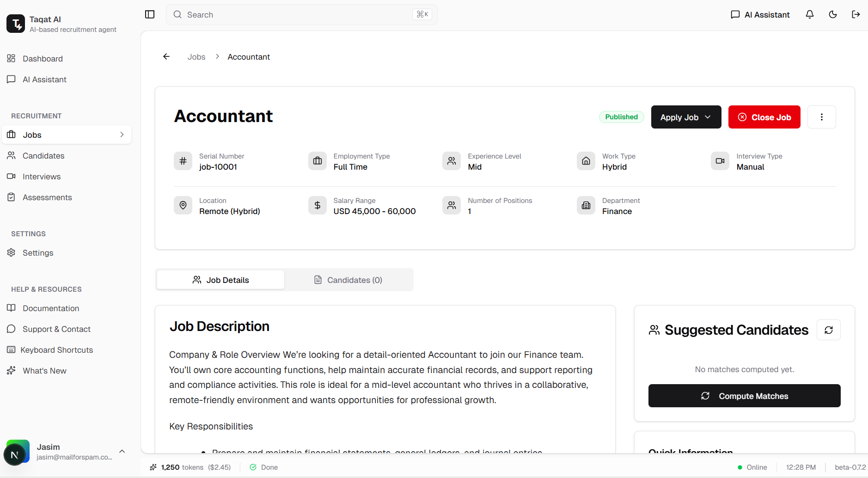This screenshot has width=868, height=478.
Task: Expand the Jasim user account menu
Action: [122, 451]
